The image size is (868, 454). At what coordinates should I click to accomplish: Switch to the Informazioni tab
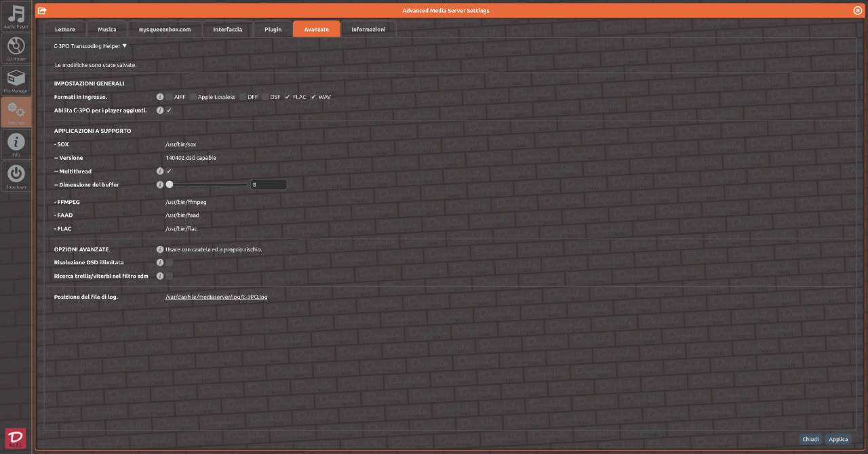coord(368,29)
